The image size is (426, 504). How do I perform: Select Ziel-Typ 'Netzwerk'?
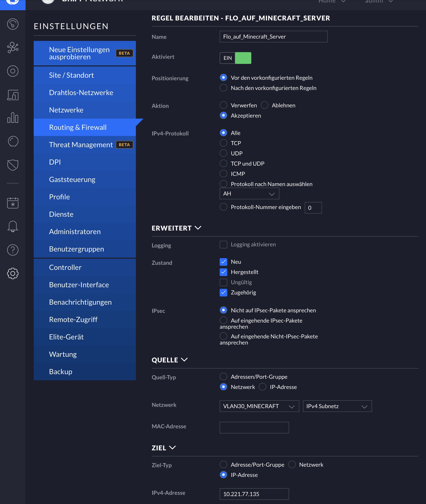(292, 464)
